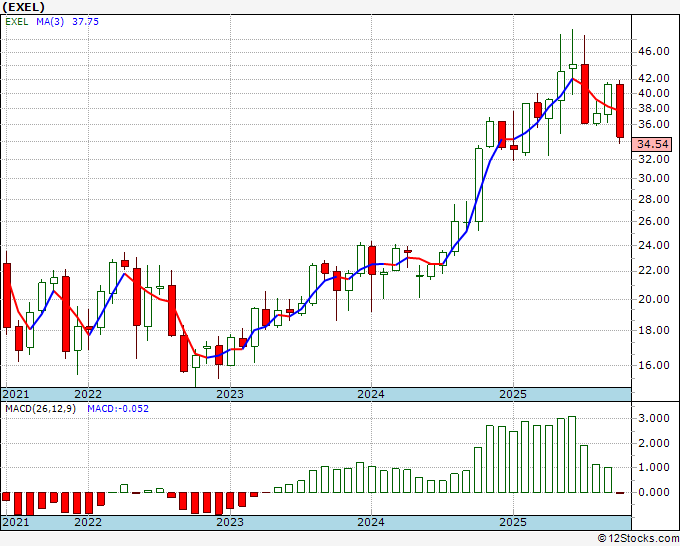Click the (EXEL) chart title
This screenshot has height=546, width=680.
pos(23,7)
